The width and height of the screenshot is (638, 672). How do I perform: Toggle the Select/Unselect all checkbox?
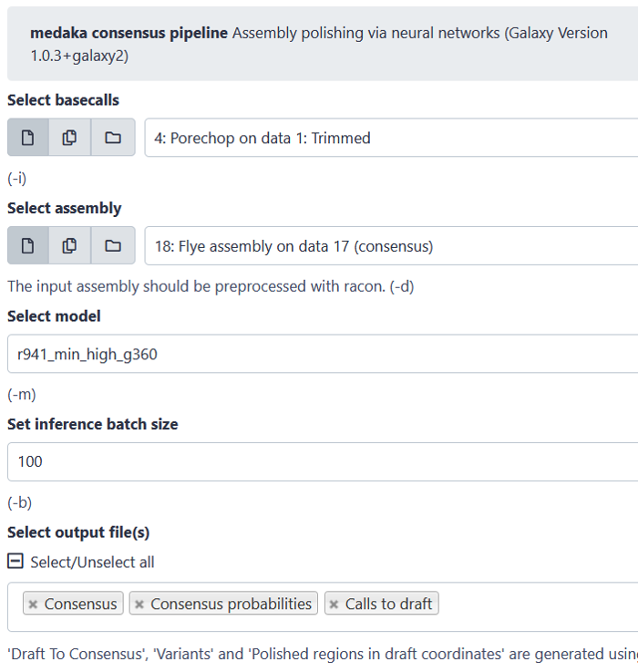[x=15, y=562]
